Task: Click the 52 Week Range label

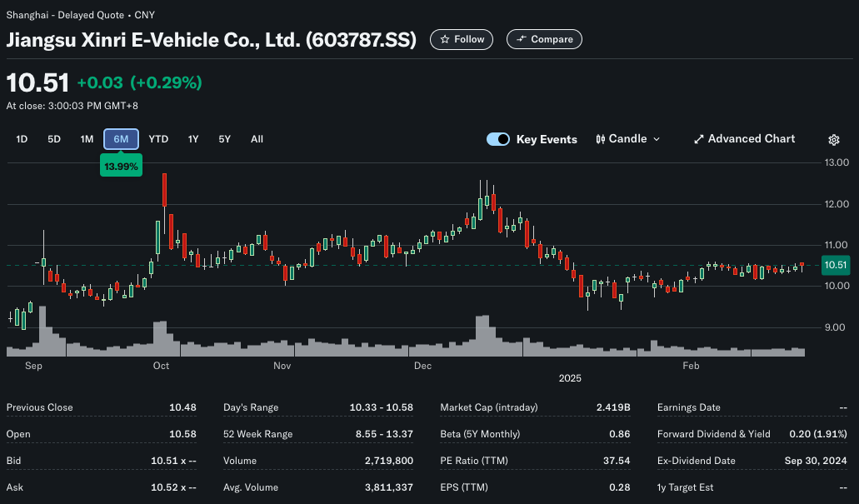Action: pos(258,434)
